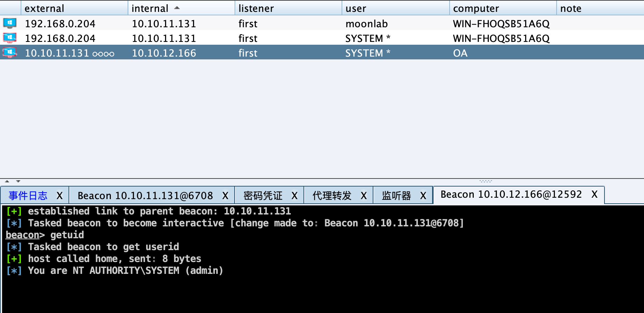Image resolution: width=644 pixels, height=313 pixels.
Task: Click the beacon icon in moonlab row
Action: point(10,23)
